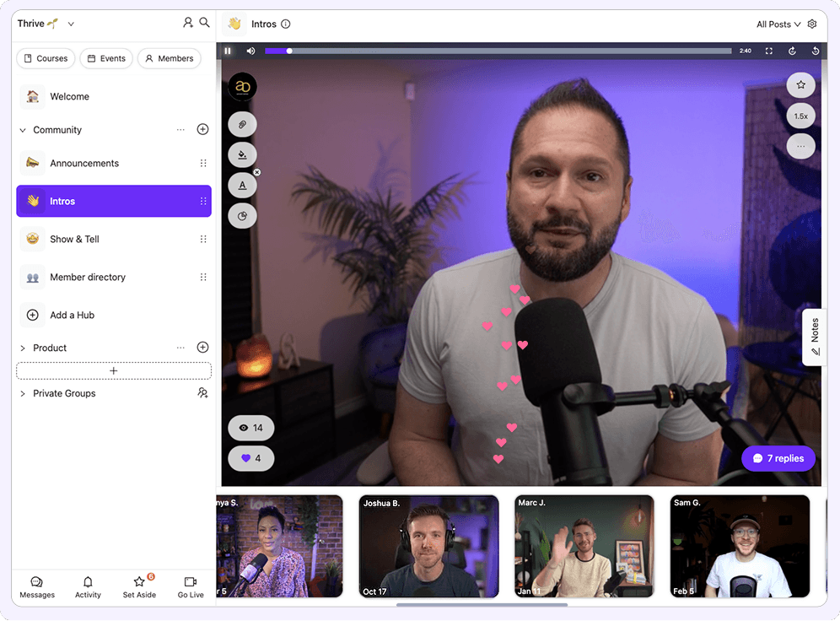Select the Intros hub
The image size is (840, 621).
tap(114, 201)
